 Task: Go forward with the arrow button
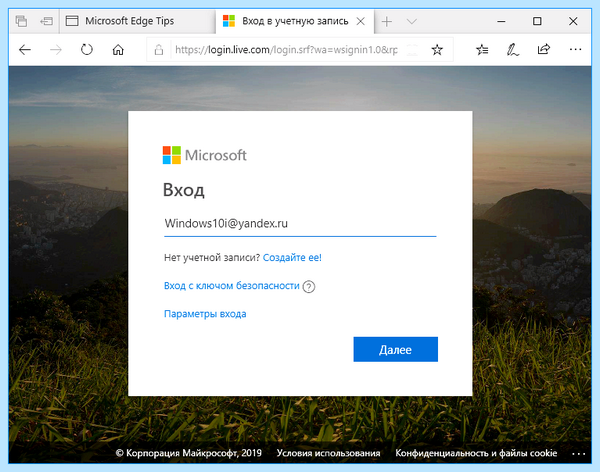(x=56, y=50)
